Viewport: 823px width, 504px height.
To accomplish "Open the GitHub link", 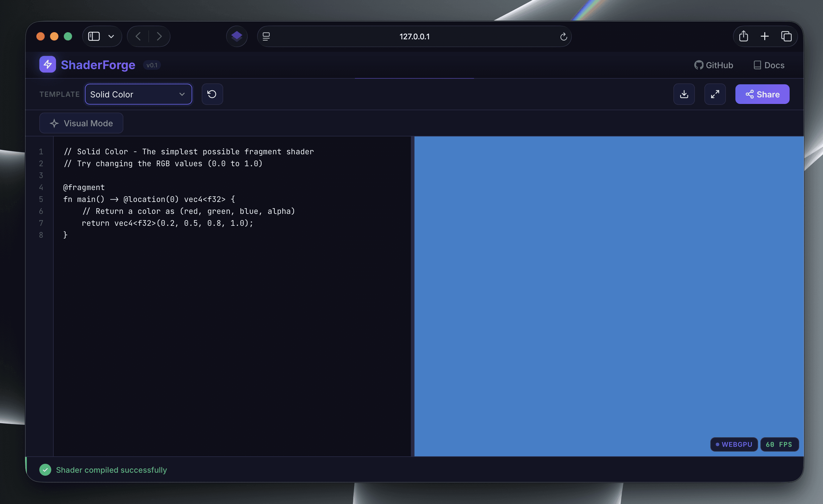I will click(713, 65).
